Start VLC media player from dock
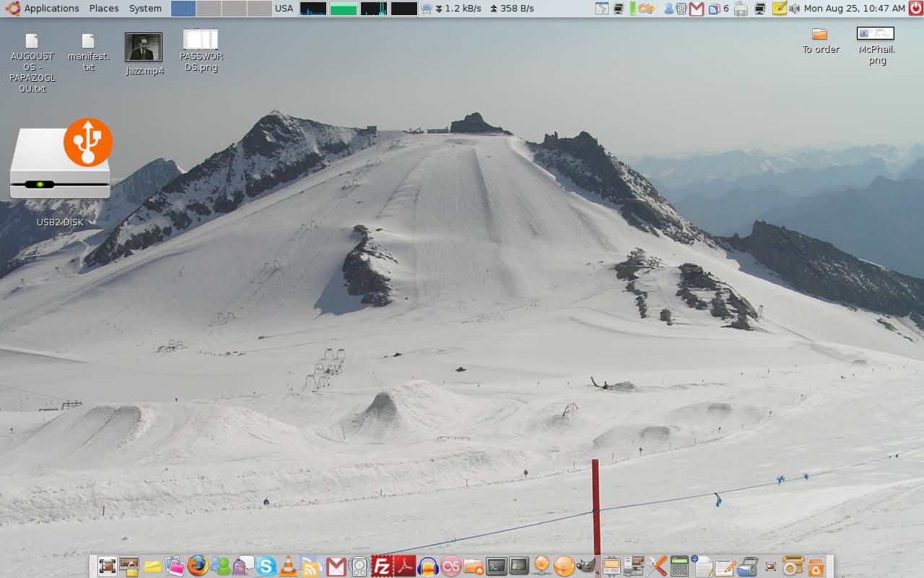The width and height of the screenshot is (924, 578). click(288, 566)
